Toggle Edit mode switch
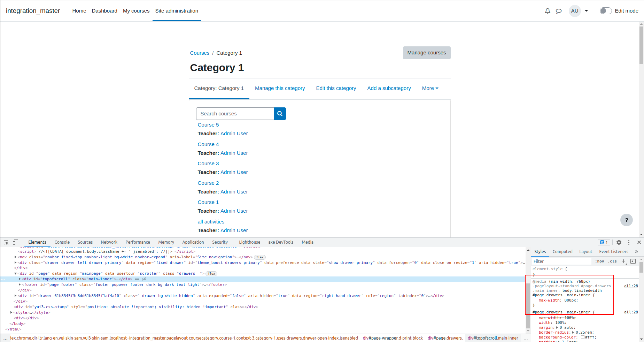Screen dimensions: 644x342 point(606,11)
